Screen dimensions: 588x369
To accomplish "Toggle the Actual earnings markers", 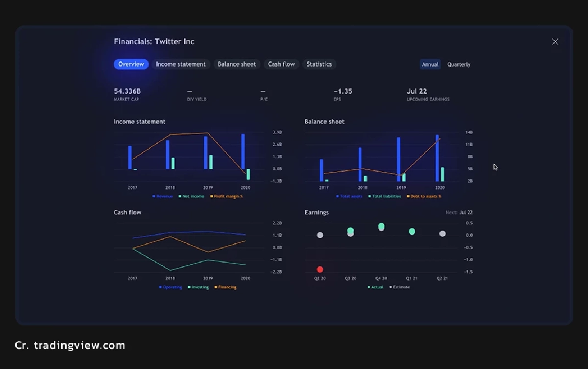I will [x=375, y=287].
